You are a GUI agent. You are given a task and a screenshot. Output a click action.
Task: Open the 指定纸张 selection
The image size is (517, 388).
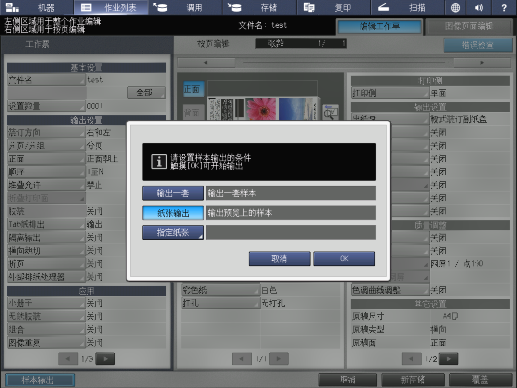(173, 233)
